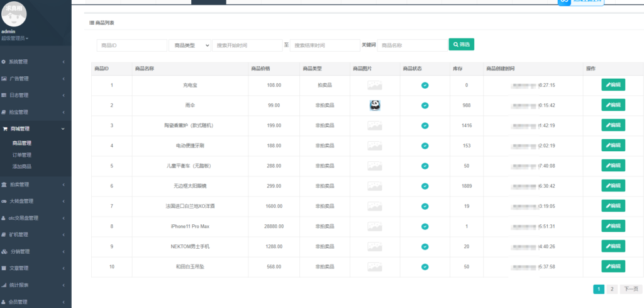Screen dimensions: 644x308
Task: Click the panda product image for 雨伞
Action: [x=375, y=105]
